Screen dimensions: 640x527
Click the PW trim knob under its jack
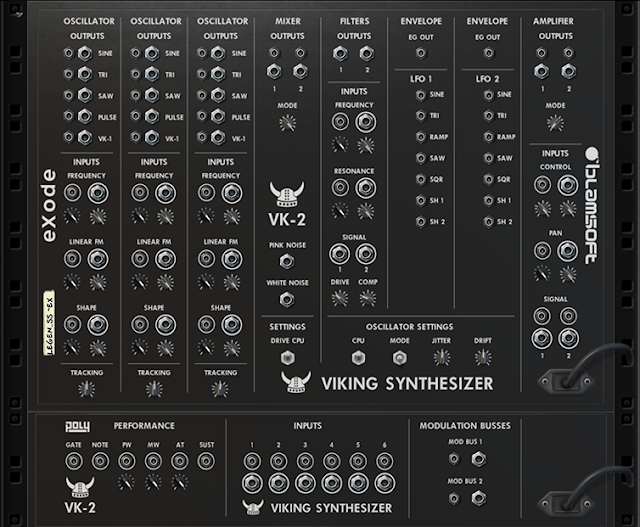pyautogui.click(x=127, y=482)
